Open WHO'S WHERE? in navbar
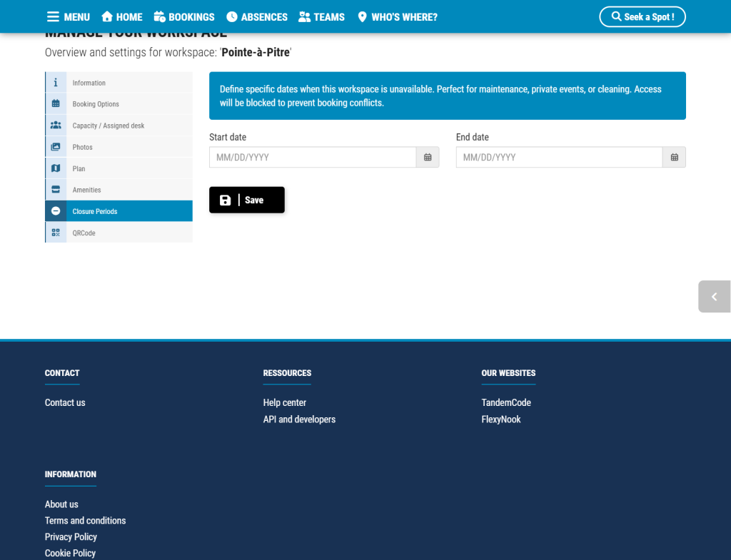Viewport: 731px width, 560px height. click(404, 17)
